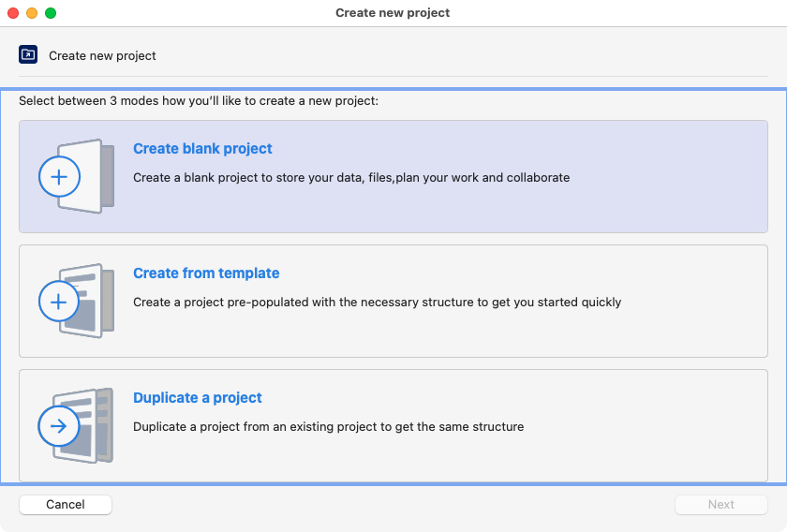Click the duplicate project arrow icon

pos(59,426)
